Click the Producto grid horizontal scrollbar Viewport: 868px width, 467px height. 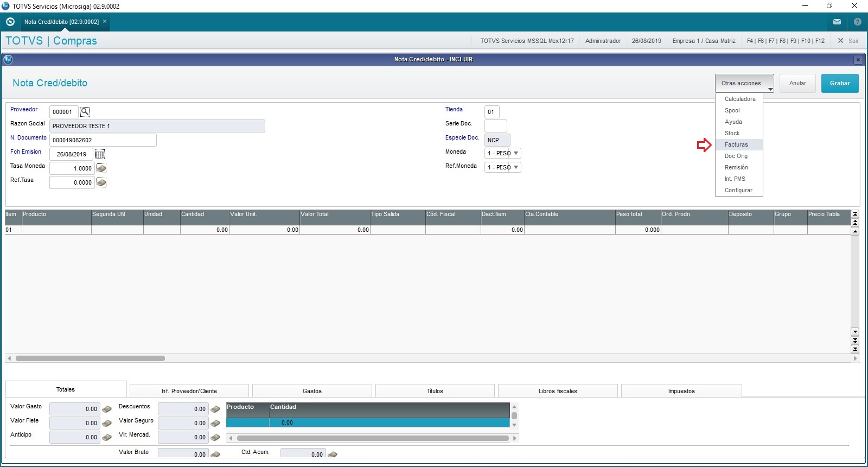tap(373, 438)
